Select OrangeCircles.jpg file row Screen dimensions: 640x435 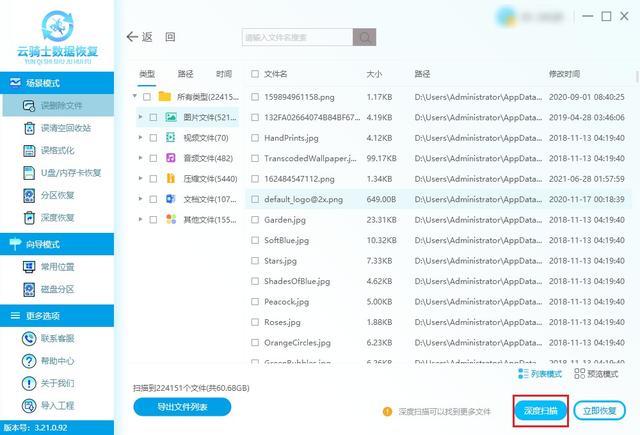tap(438, 342)
